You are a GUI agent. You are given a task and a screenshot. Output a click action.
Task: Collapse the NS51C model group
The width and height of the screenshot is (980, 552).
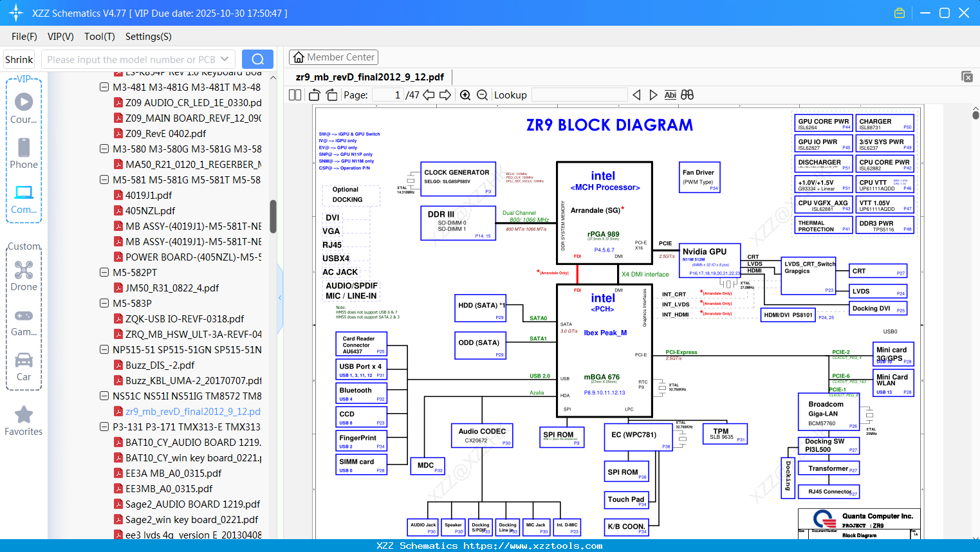104,396
